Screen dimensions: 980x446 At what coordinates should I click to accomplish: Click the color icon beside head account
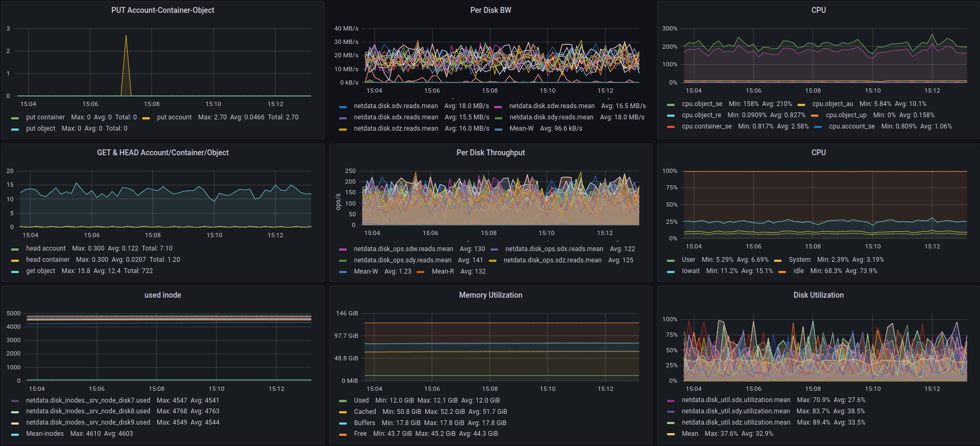15,249
